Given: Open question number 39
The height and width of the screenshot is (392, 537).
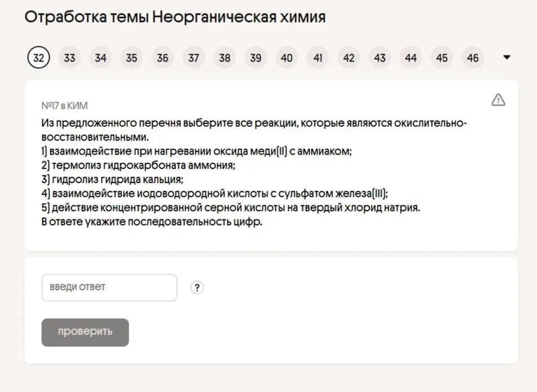Looking at the screenshot, I should point(256,58).
